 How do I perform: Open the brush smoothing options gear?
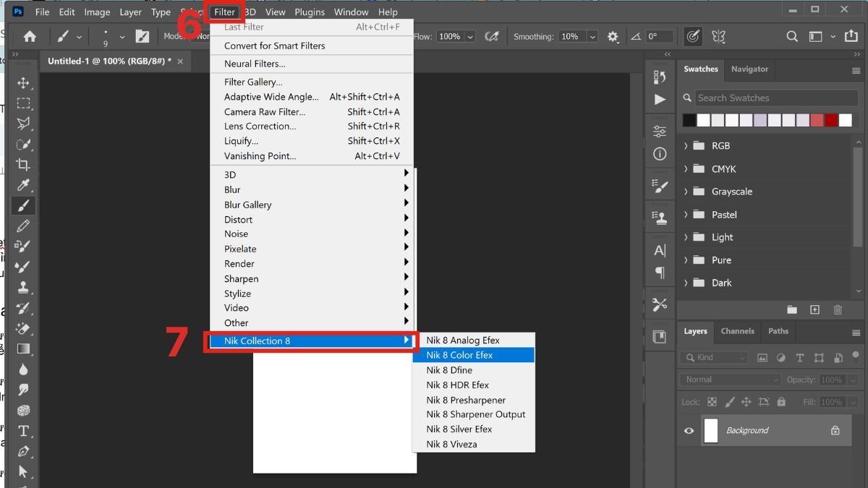point(613,36)
